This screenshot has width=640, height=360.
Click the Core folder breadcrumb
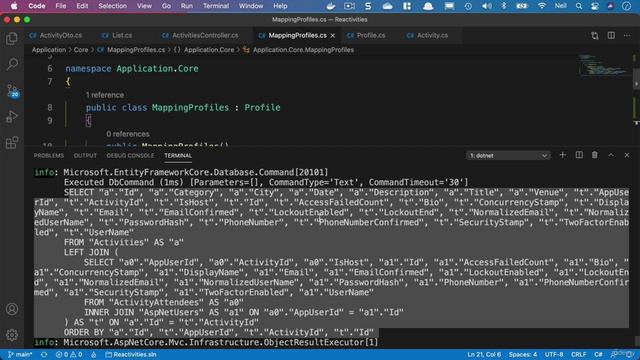[x=81, y=50]
